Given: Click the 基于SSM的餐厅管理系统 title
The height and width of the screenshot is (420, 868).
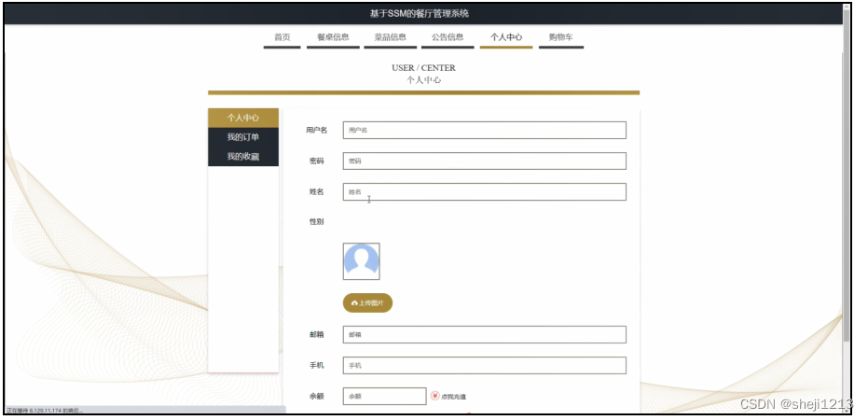Looking at the screenshot, I should coord(419,14).
